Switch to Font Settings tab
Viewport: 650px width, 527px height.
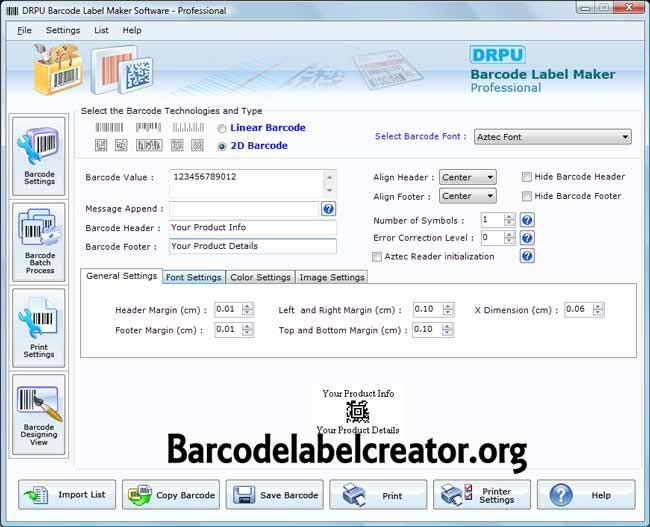pos(194,277)
